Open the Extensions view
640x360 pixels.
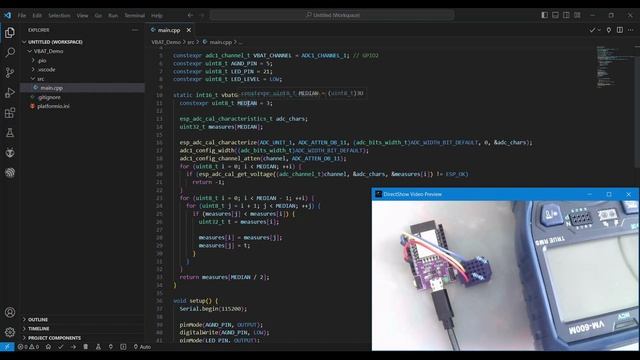(x=10, y=113)
